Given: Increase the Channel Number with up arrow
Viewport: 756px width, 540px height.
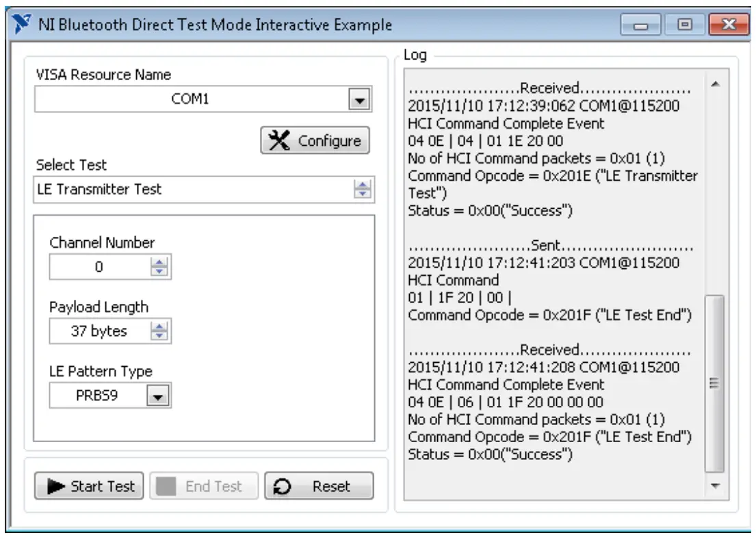Looking at the screenshot, I should pos(159,262).
